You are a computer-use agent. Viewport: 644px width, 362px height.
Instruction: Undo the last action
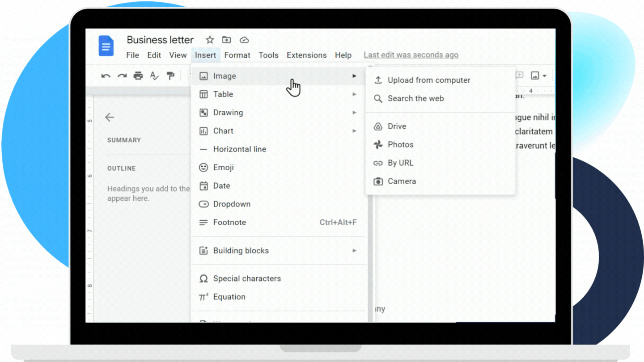pos(106,75)
